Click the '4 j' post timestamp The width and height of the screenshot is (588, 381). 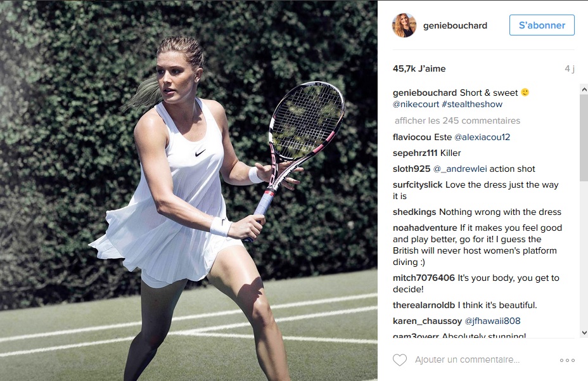click(x=570, y=68)
